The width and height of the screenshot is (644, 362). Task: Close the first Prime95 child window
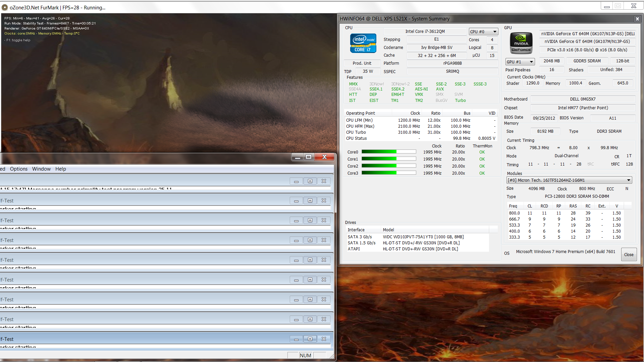(324, 181)
